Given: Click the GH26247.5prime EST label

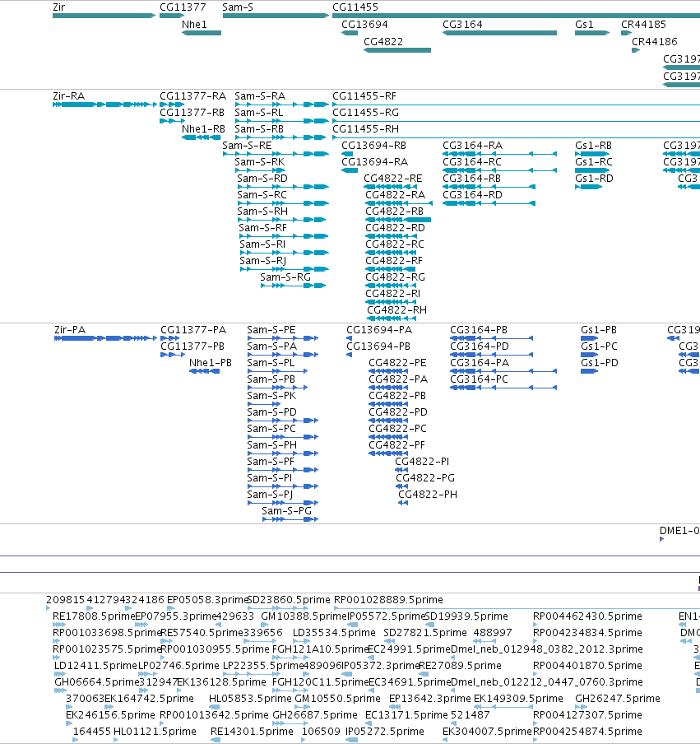Looking at the screenshot, I should (618, 699).
